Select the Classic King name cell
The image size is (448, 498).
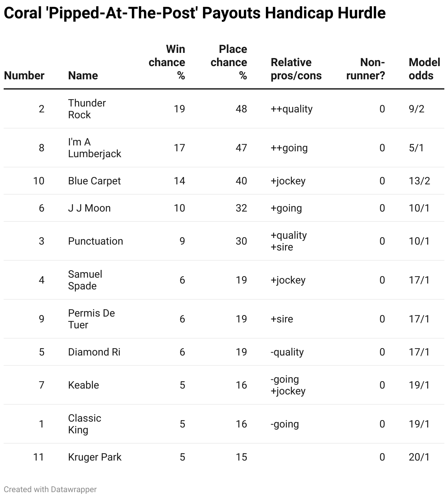[84, 424]
